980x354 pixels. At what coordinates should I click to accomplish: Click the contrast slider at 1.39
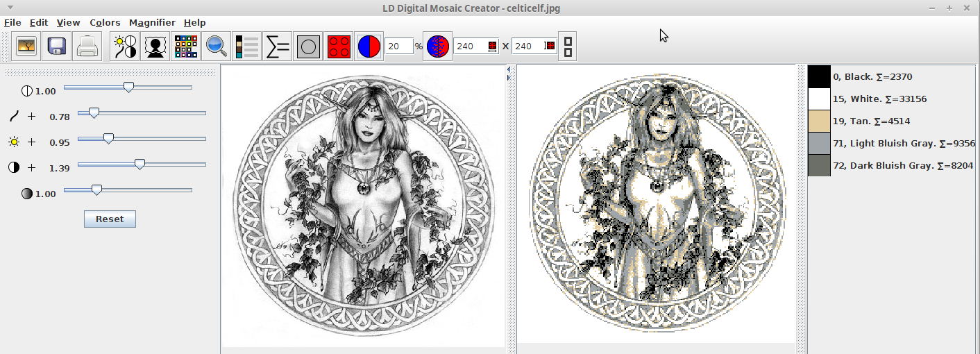(x=142, y=165)
